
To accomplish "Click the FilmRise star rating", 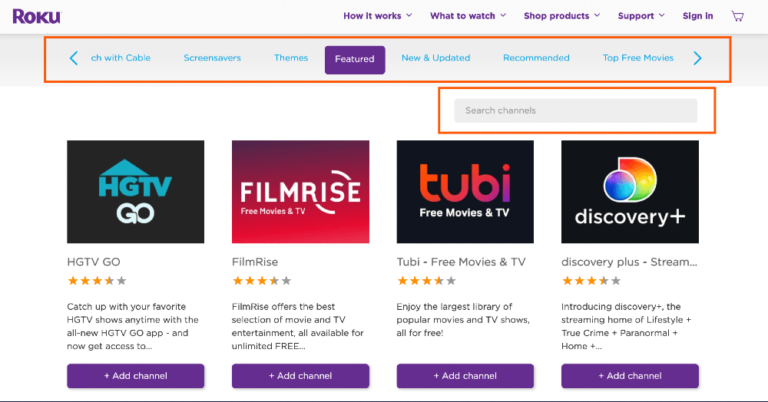I will (262, 281).
